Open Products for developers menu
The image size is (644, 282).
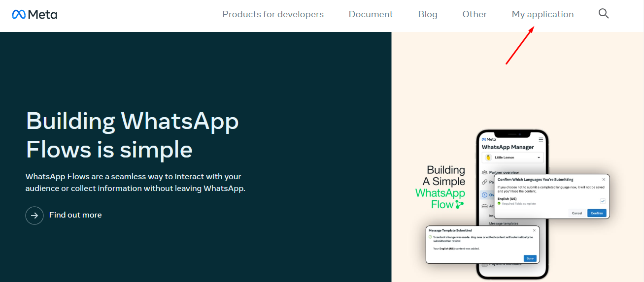coord(273,14)
